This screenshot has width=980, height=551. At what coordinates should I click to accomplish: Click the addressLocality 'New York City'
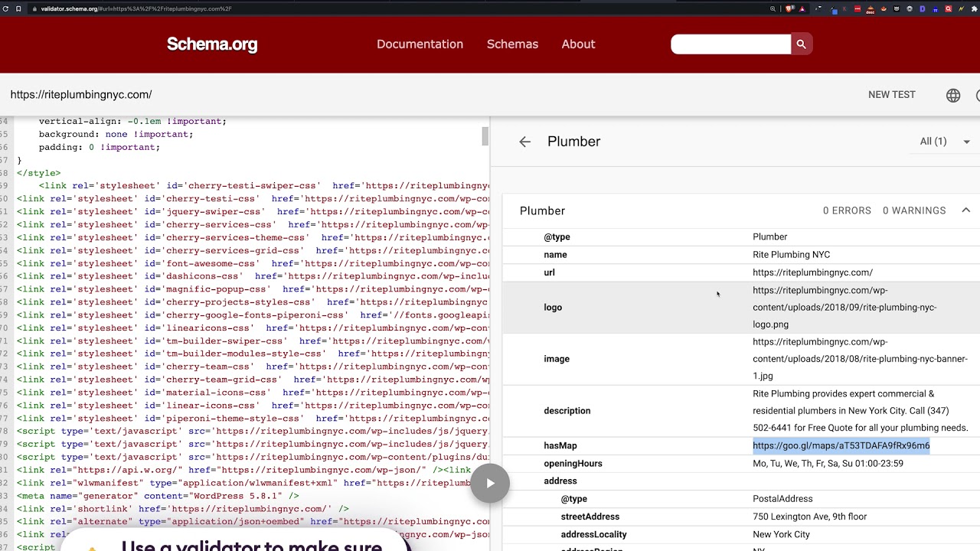(781, 534)
